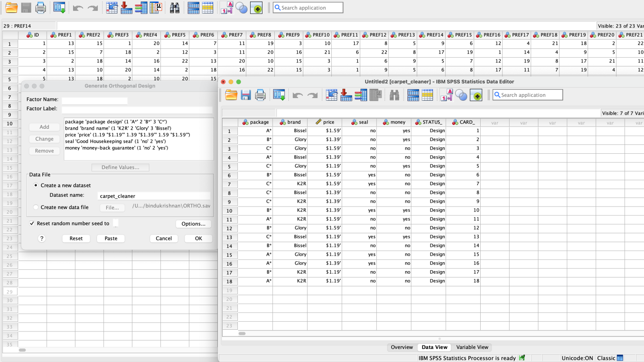Click the Factor Label input field

point(137,110)
